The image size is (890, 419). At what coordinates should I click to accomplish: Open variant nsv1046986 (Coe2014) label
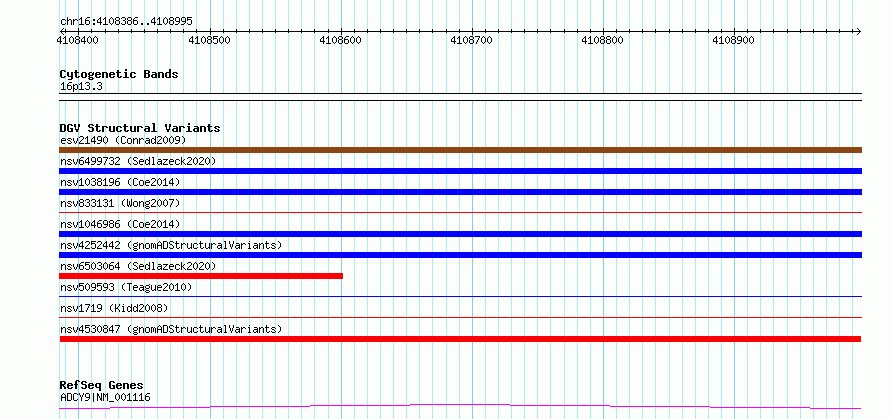120,224
